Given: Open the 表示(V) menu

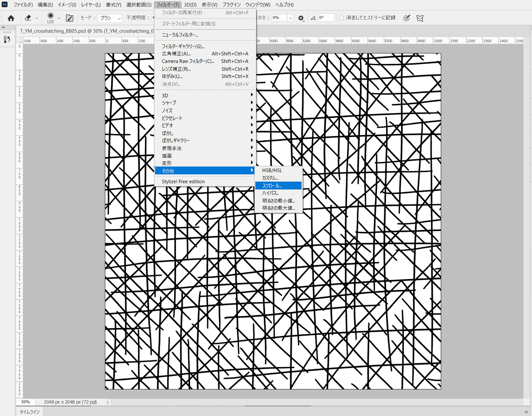Looking at the screenshot, I should click(x=209, y=4).
